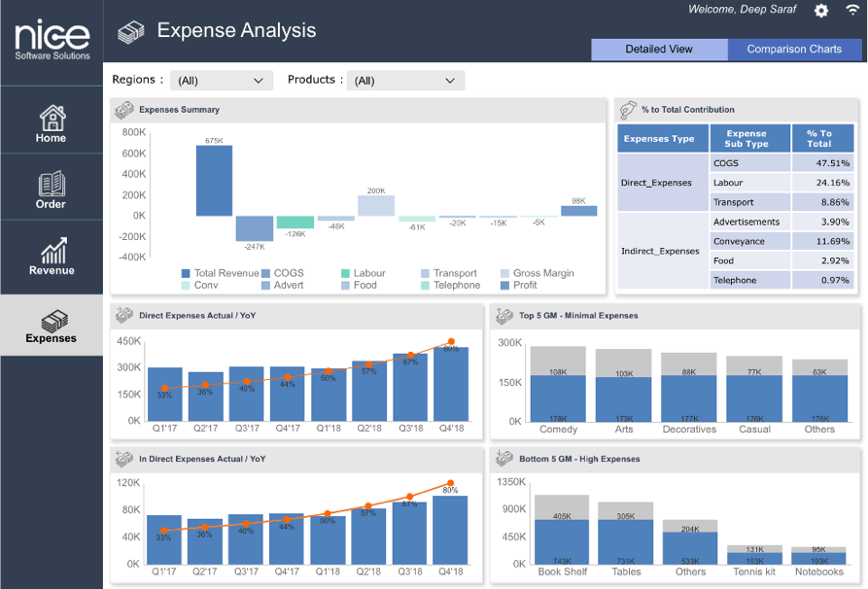Click the Expense Sub Type column header
Screen dimensions: 868x589
pos(746,138)
